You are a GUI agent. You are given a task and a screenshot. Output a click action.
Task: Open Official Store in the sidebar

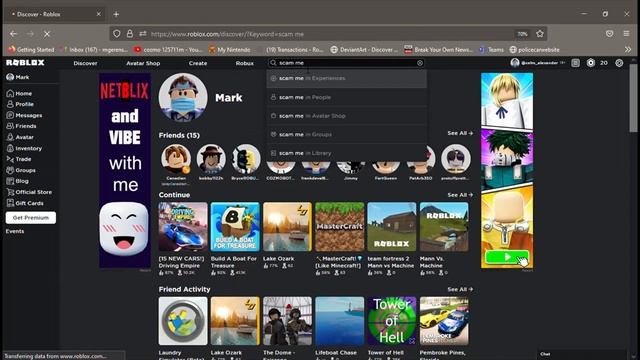point(29,192)
